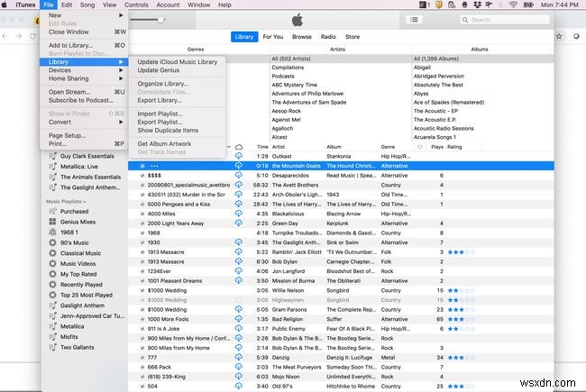Click the Library submenu item in File menu
The image size is (586, 392).
pyautogui.click(x=84, y=61)
